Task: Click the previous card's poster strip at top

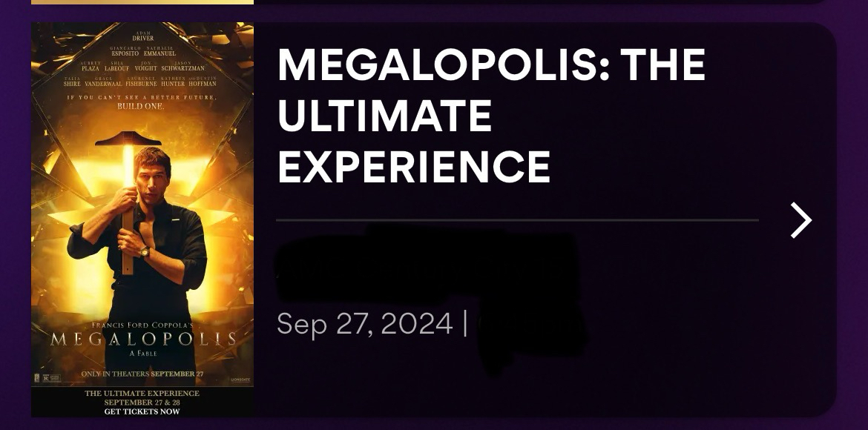Action: coord(142,1)
